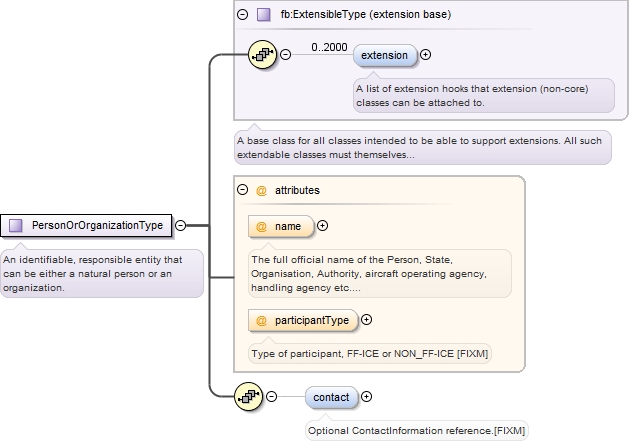Click the upper sequence compositor icon
630x444 pixels.
(262, 54)
